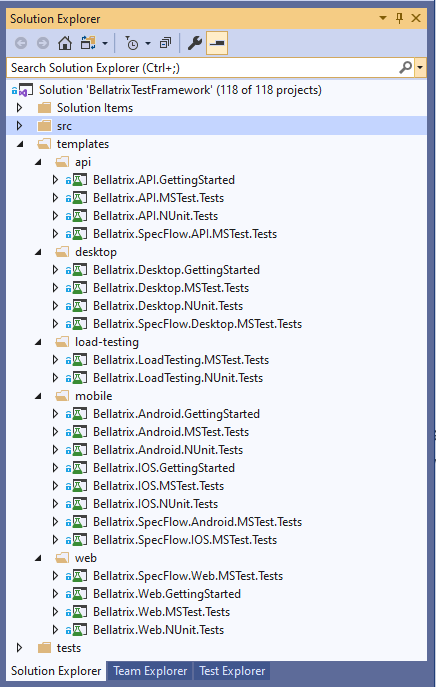The height and width of the screenshot is (687, 436).
Task: Select the Bellatrix.SpecFlow.Web.MSTest.Tests project
Action: coord(188,576)
